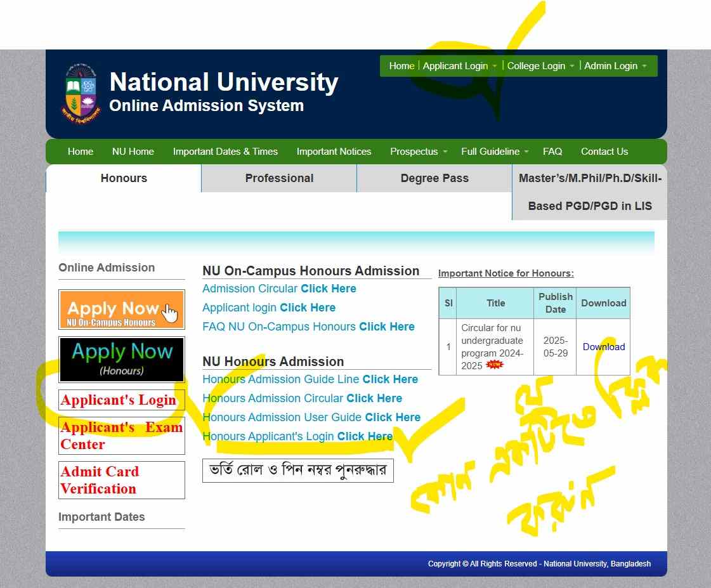This screenshot has height=588, width=711.
Task: Click the National University crest logo
Action: (81, 94)
